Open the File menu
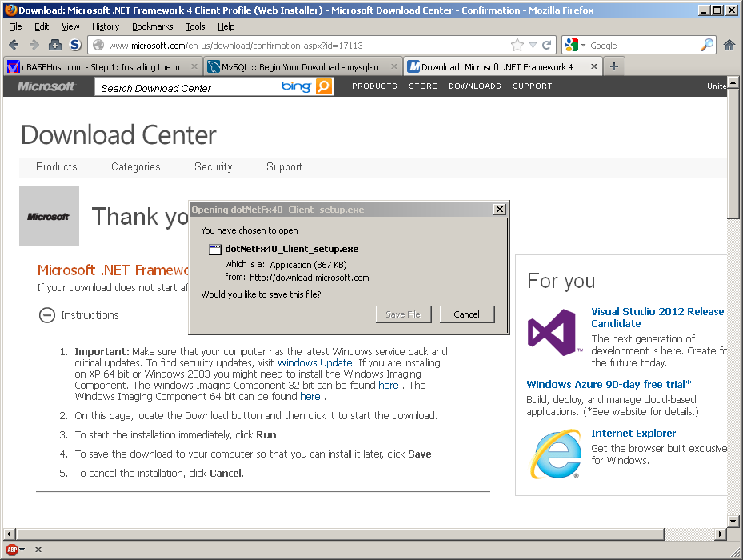This screenshot has height=560, width=743. 15,26
